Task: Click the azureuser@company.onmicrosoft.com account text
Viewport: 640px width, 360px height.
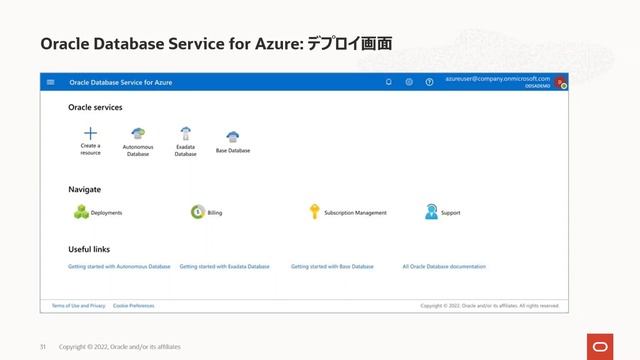Action: pyautogui.click(x=498, y=79)
